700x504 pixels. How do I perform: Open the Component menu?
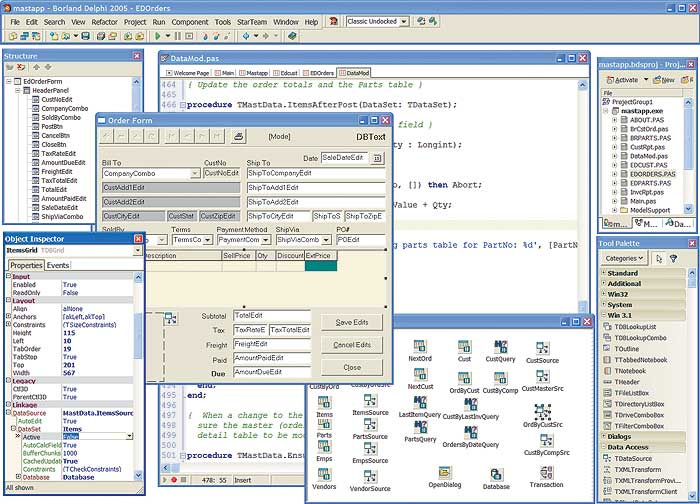(x=190, y=22)
